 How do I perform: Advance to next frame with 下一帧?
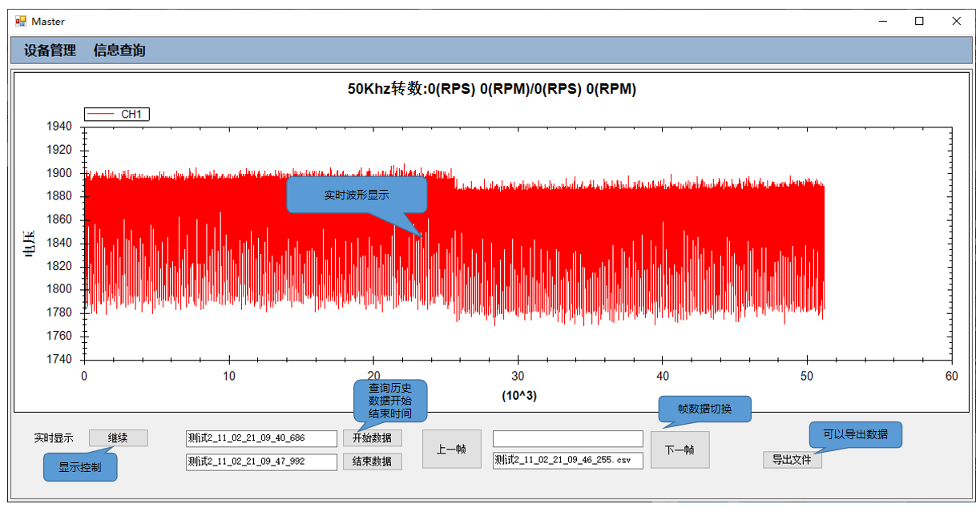tap(680, 450)
